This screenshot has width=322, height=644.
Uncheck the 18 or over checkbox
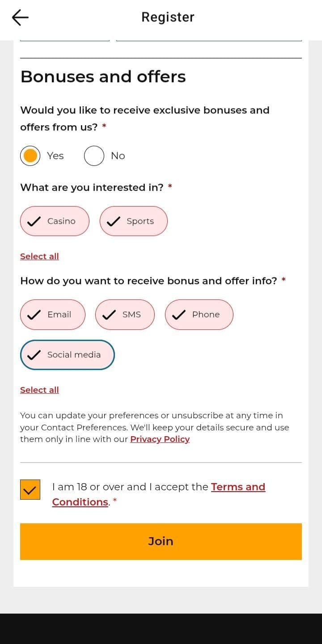(x=30, y=490)
